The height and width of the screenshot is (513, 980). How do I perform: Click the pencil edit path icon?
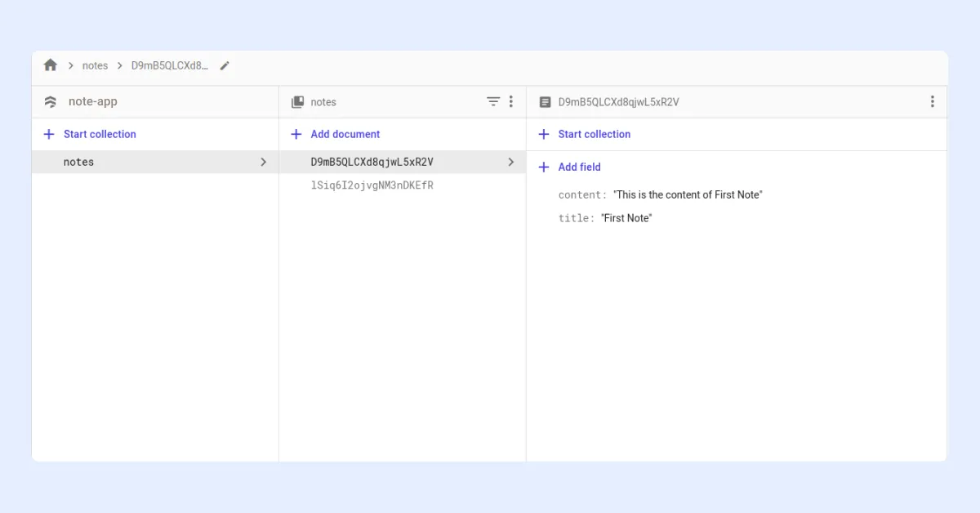click(225, 65)
